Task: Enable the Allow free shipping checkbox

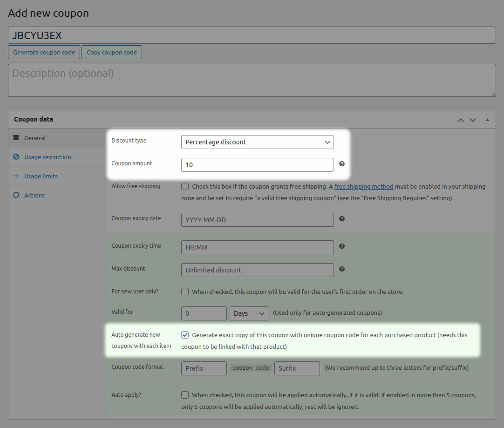Action: [x=185, y=186]
